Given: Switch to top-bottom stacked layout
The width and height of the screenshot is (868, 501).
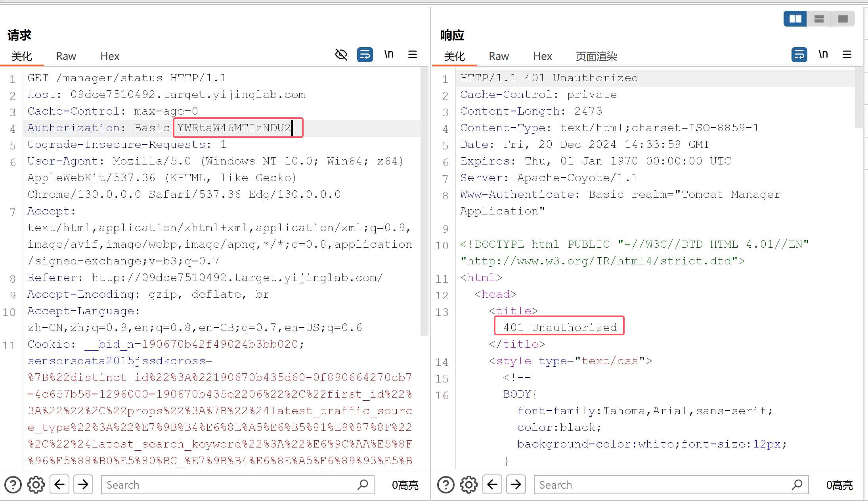Looking at the screenshot, I should [819, 19].
